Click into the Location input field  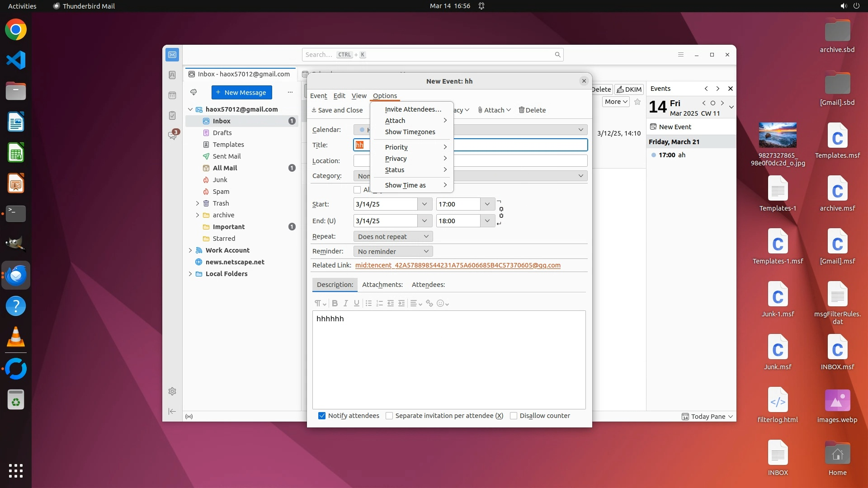pyautogui.click(x=520, y=161)
